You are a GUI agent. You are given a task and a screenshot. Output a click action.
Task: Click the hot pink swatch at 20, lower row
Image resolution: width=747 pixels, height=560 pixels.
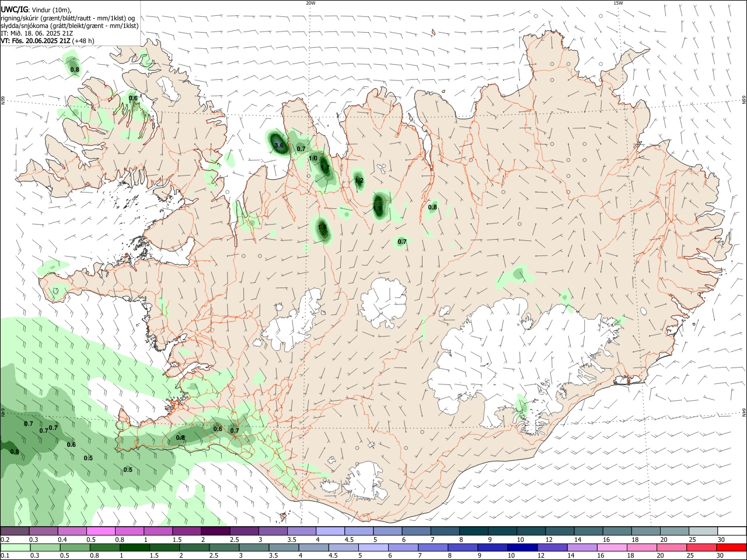[x=671, y=547]
